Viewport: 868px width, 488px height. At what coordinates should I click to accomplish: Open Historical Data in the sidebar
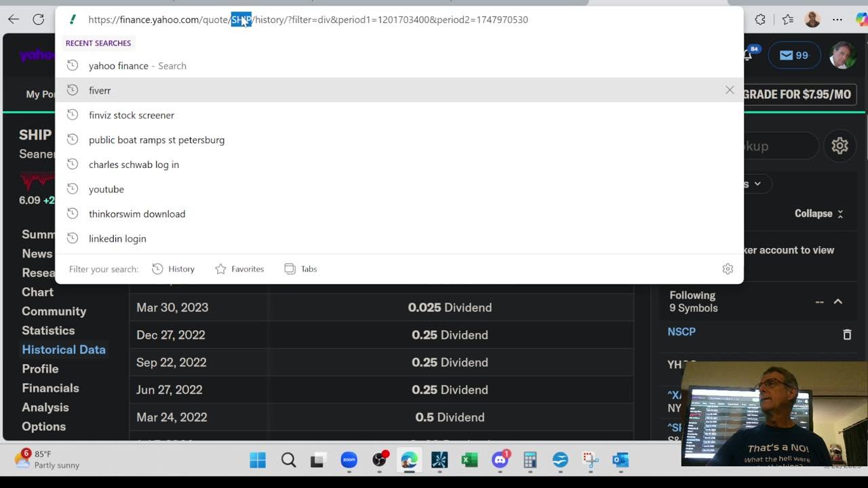pyautogui.click(x=64, y=350)
